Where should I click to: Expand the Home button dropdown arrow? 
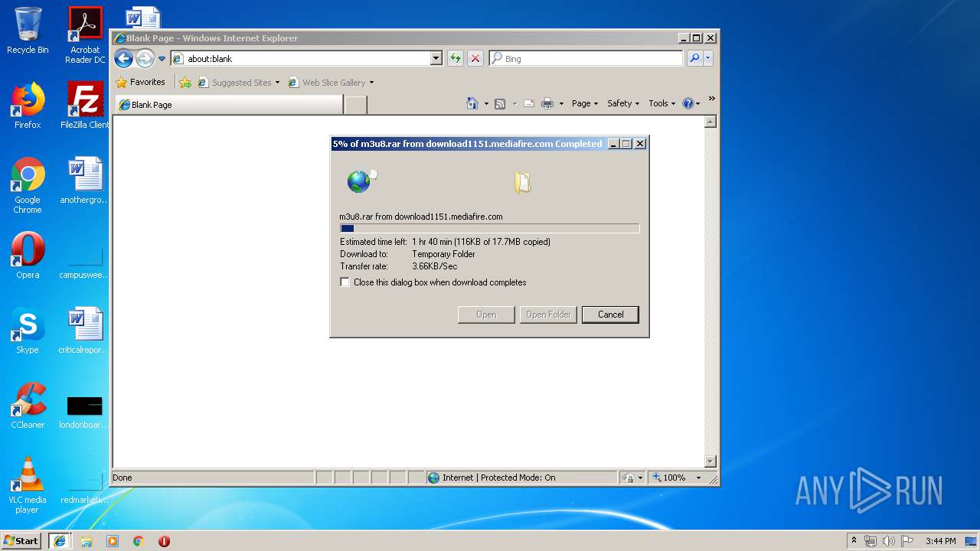(x=486, y=104)
